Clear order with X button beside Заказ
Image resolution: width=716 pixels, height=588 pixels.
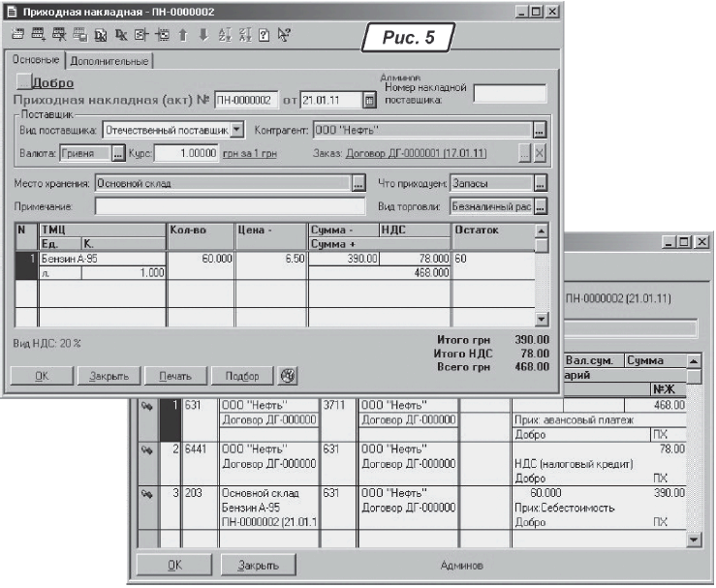coord(541,153)
